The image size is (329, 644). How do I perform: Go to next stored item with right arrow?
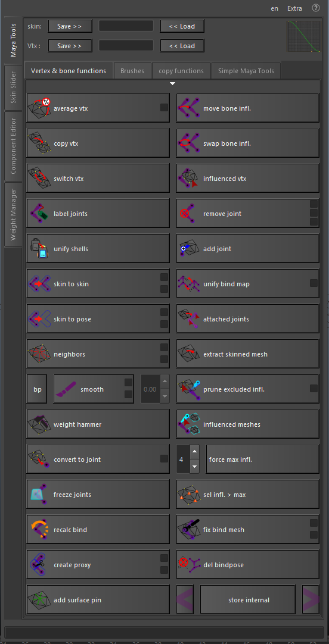tap(311, 599)
